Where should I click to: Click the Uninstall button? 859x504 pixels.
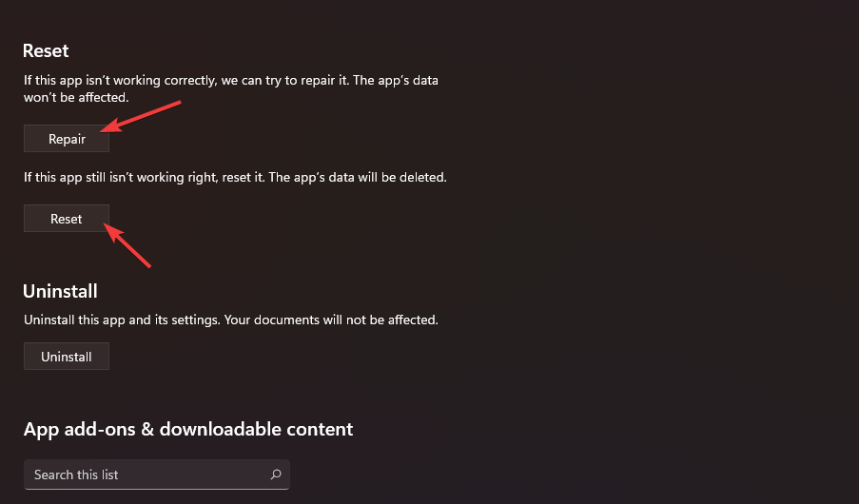(x=67, y=357)
